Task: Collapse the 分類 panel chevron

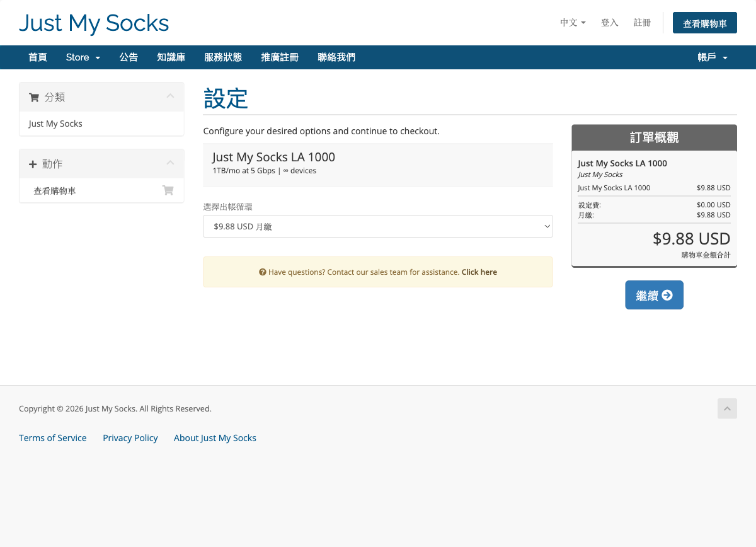Action: click(x=170, y=96)
